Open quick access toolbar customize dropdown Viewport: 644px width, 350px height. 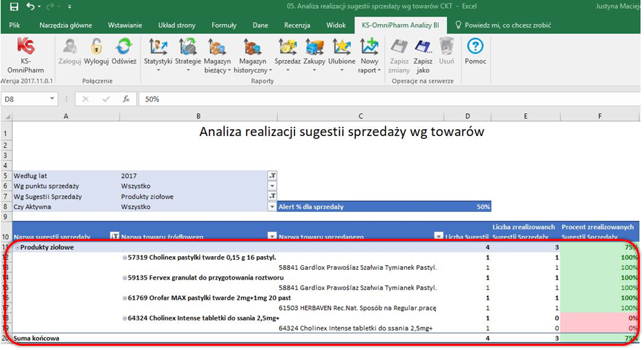69,7
